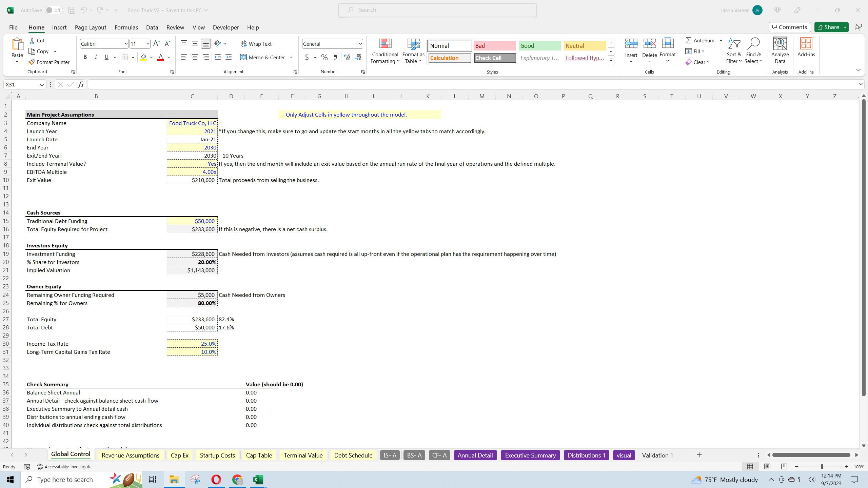Toggle Wrap Text
This screenshot has width=868, height=488.
[256, 44]
